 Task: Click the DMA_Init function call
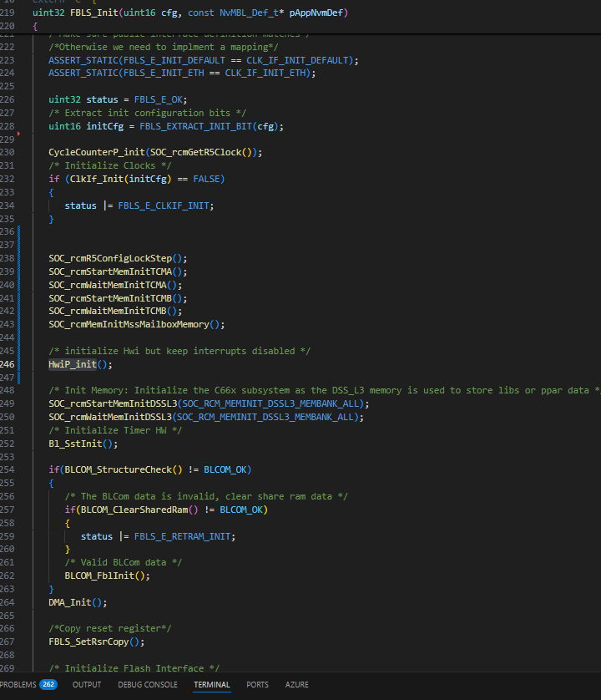[69, 602]
